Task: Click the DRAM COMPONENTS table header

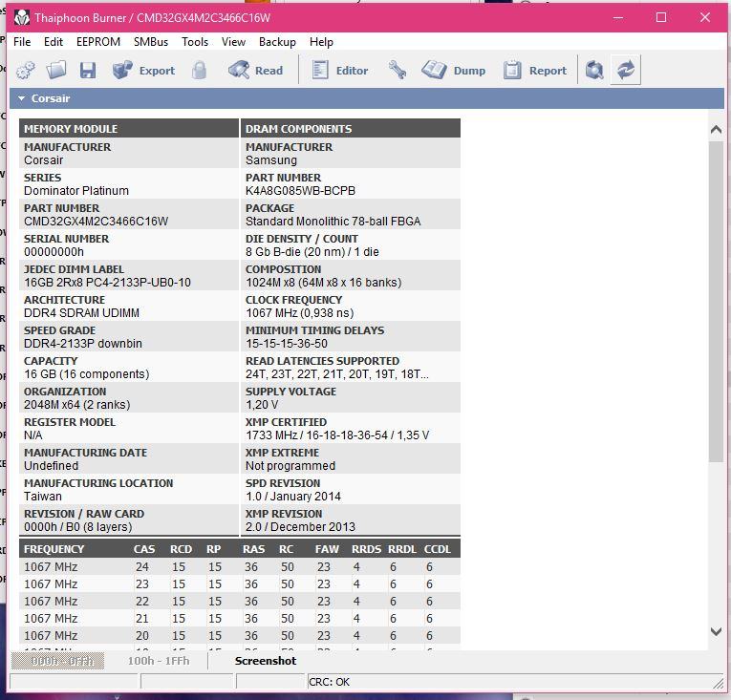Action: 350,129
